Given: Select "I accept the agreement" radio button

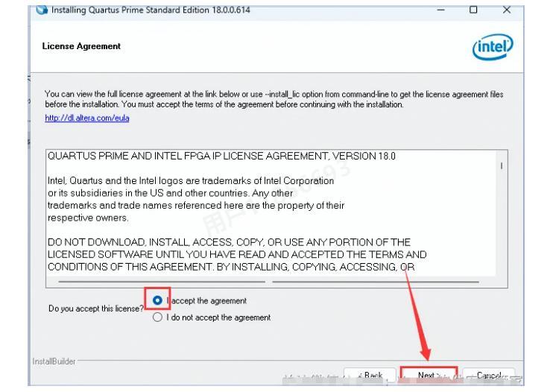Looking at the screenshot, I should (157, 300).
